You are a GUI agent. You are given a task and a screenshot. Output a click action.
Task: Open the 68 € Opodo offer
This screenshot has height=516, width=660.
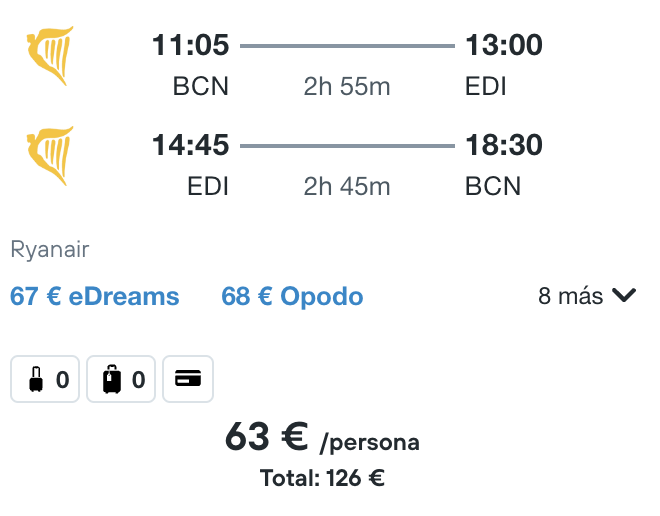click(292, 296)
